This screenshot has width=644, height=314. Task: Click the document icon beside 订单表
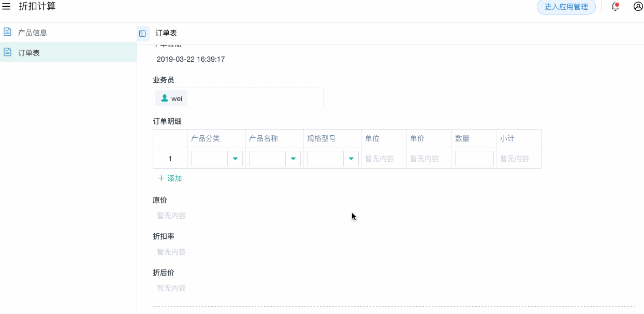click(7, 52)
